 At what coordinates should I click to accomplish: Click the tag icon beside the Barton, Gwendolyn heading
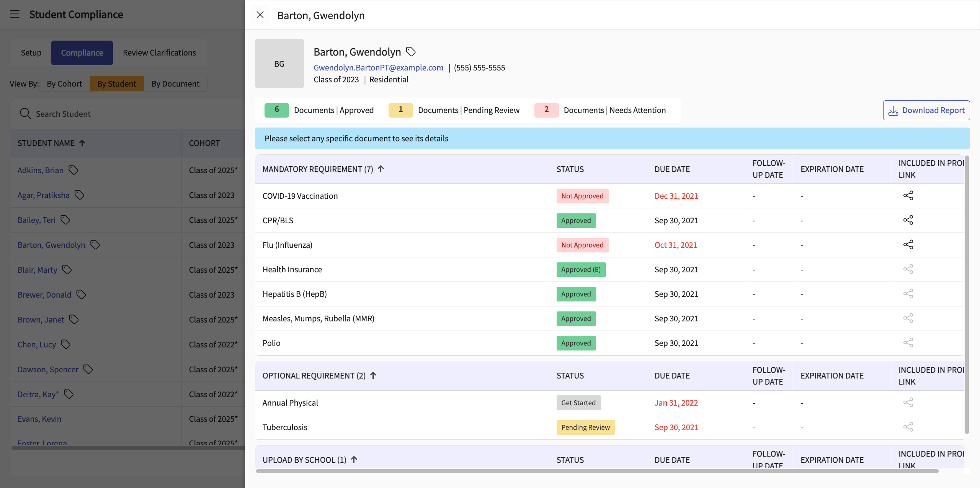click(411, 51)
